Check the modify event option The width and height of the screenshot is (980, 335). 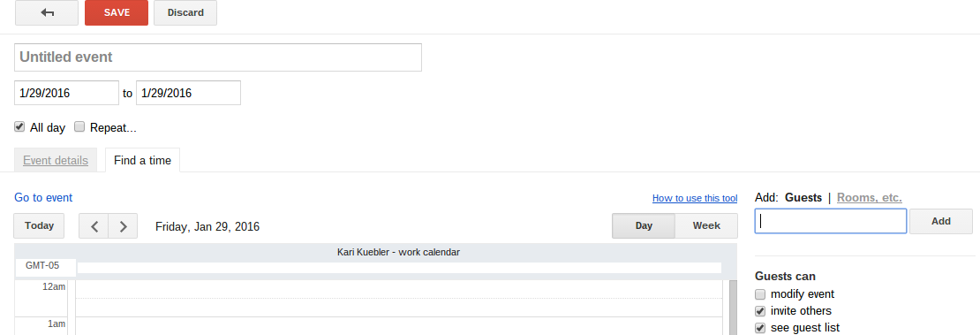760,294
